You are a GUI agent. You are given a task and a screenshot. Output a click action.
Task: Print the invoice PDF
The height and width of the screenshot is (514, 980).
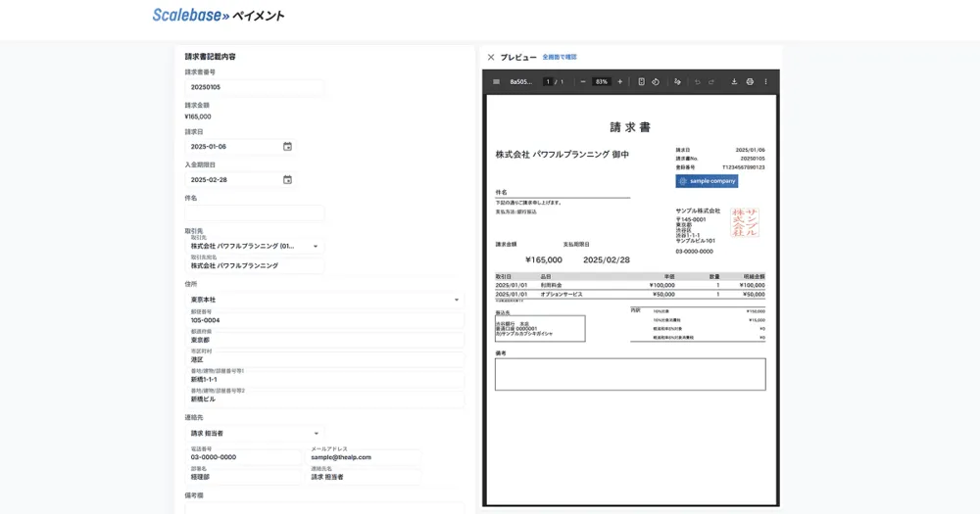click(750, 81)
